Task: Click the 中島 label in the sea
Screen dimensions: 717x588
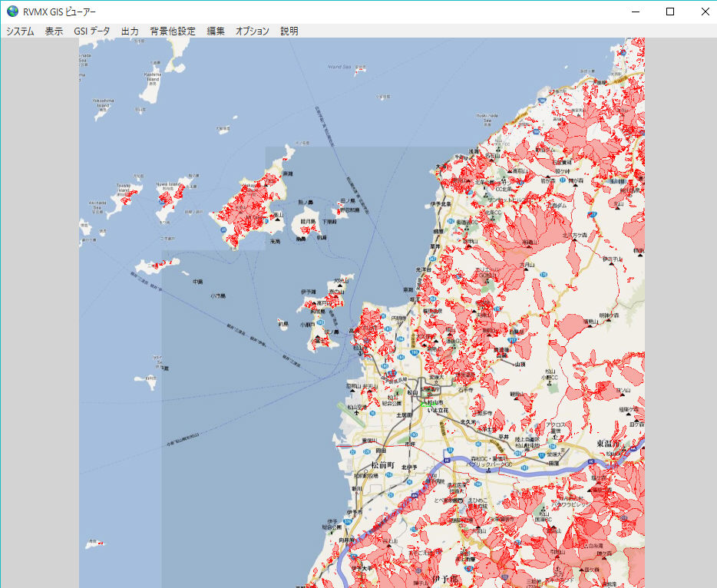Action: coord(197,282)
